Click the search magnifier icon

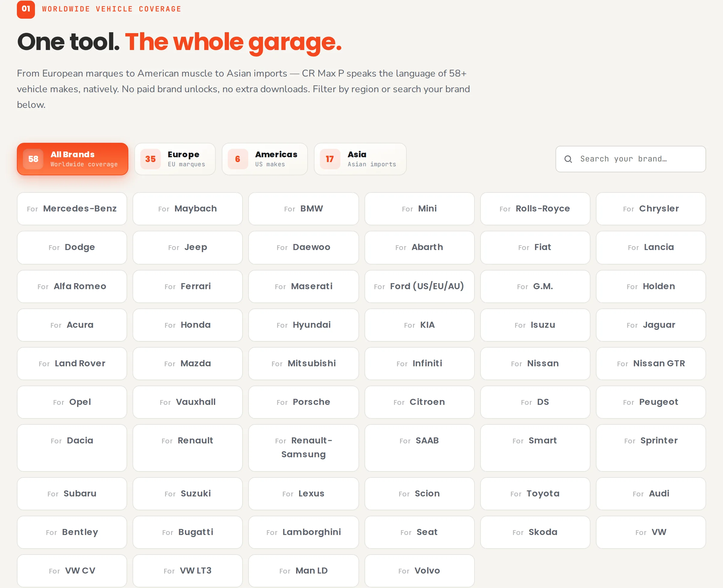tap(568, 159)
